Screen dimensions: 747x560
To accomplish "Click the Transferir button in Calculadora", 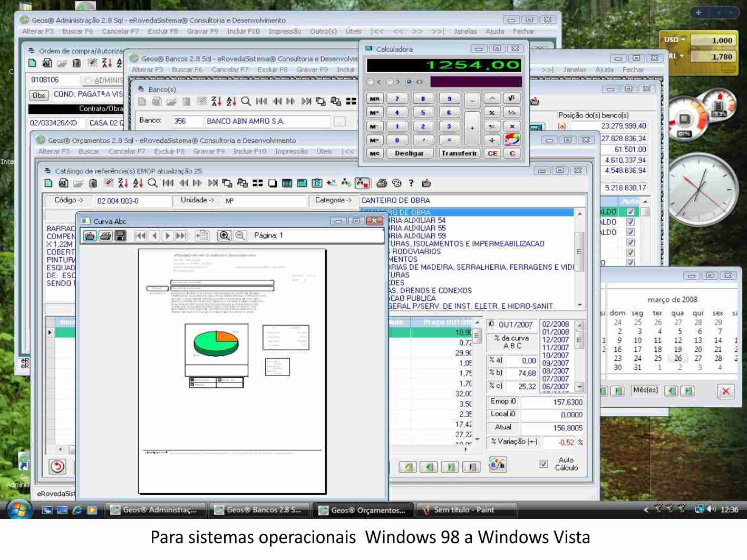I will (x=459, y=153).
